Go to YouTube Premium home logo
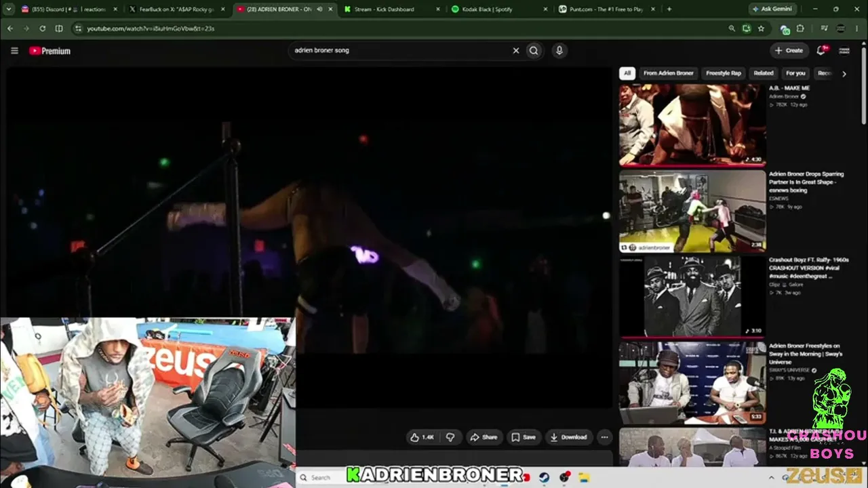This screenshot has height=488, width=868. [50, 51]
